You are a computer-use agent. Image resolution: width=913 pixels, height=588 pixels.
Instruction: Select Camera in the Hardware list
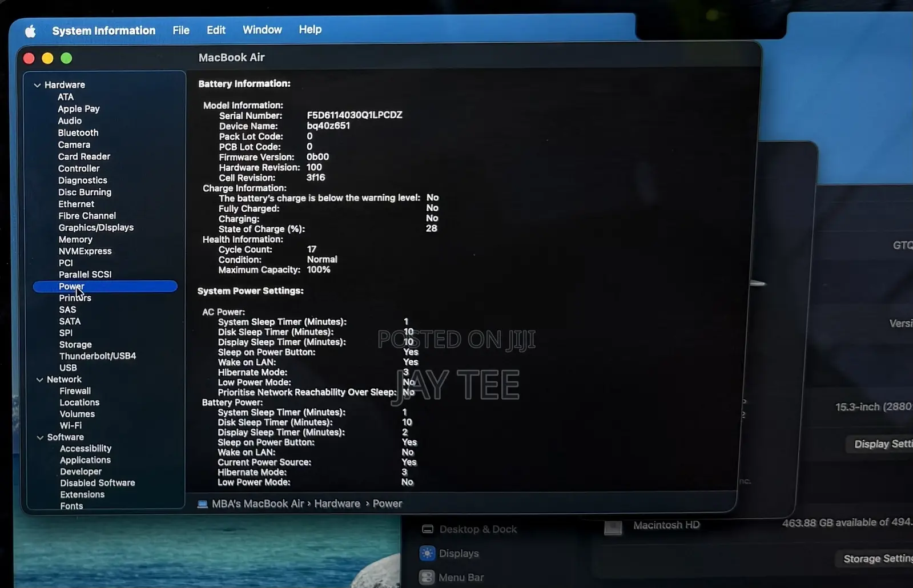[74, 145]
